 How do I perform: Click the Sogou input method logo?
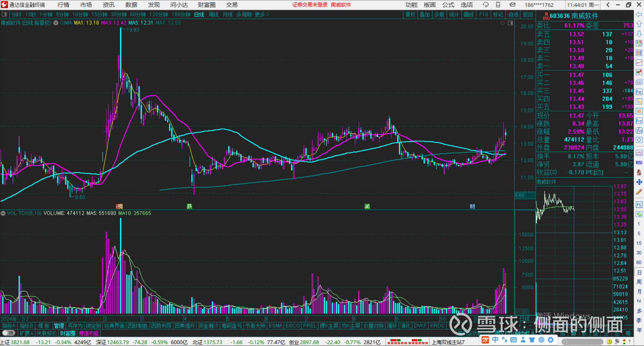[485, 340]
